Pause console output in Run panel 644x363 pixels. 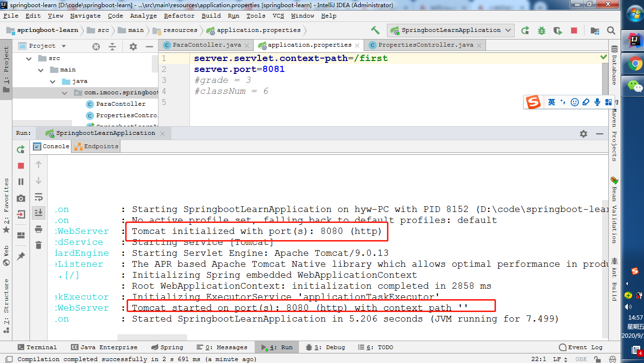pyautogui.click(x=21, y=181)
